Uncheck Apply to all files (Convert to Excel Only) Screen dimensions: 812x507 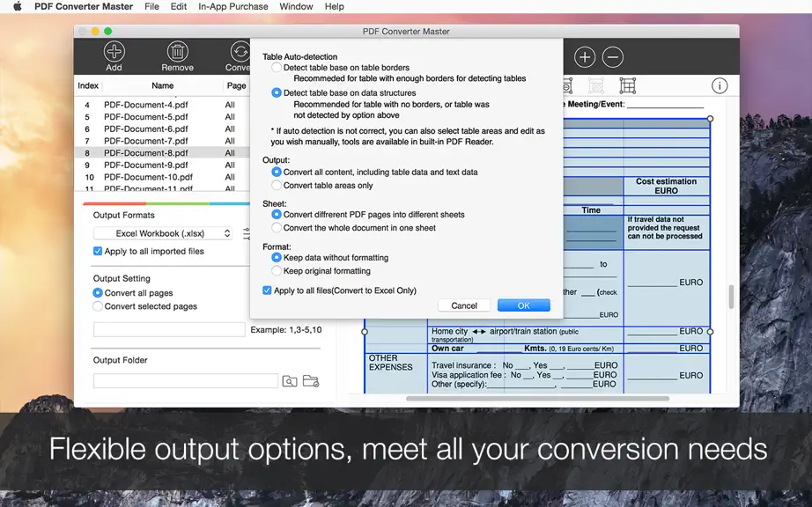pos(267,290)
